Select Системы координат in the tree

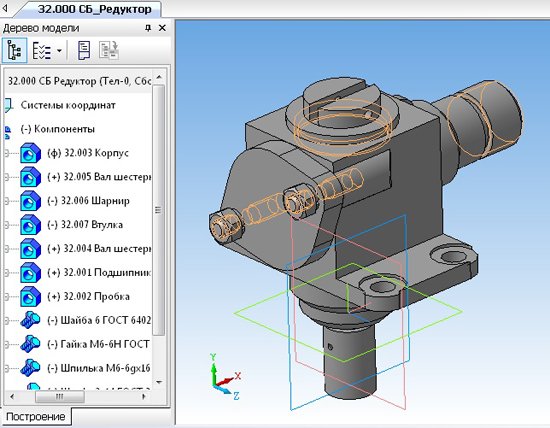[x=68, y=105]
